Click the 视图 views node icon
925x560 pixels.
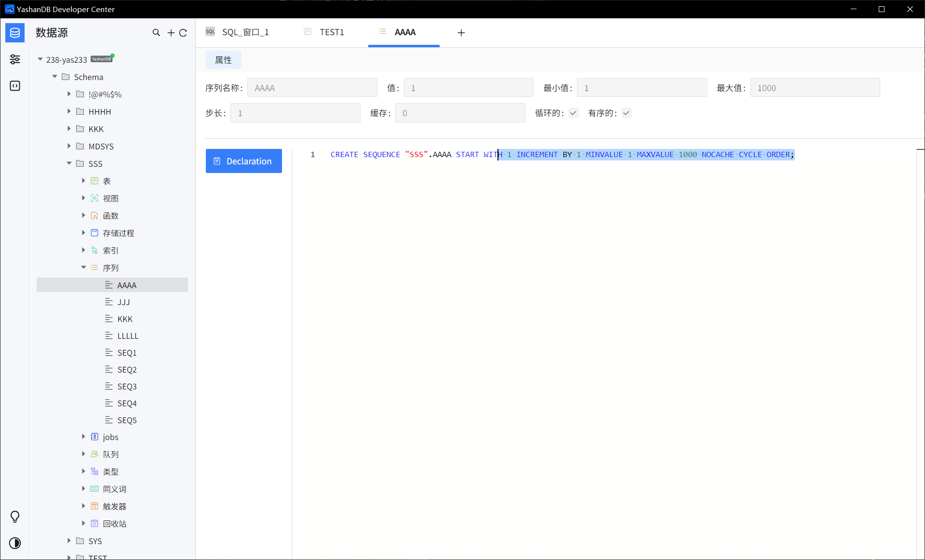tap(94, 198)
